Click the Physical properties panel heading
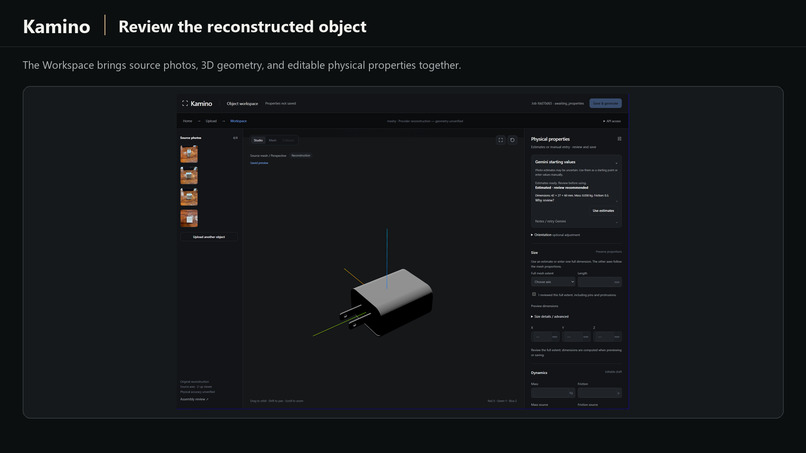 (x=550, y=139)
